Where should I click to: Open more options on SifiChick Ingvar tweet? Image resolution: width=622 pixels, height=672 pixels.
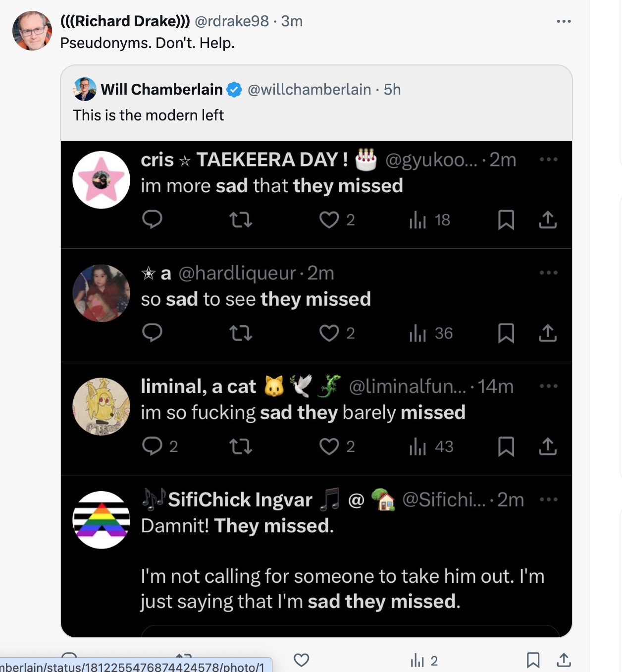coord(549,500)
